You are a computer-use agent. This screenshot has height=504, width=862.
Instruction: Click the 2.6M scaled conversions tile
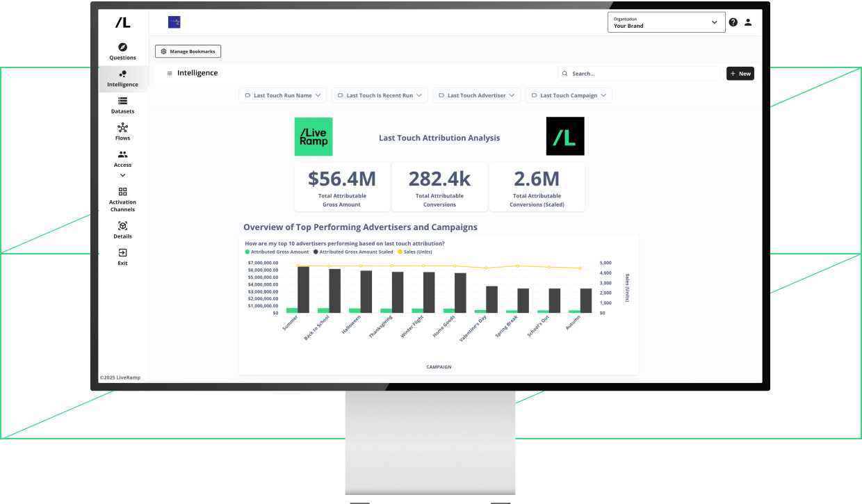pos(537,187)
